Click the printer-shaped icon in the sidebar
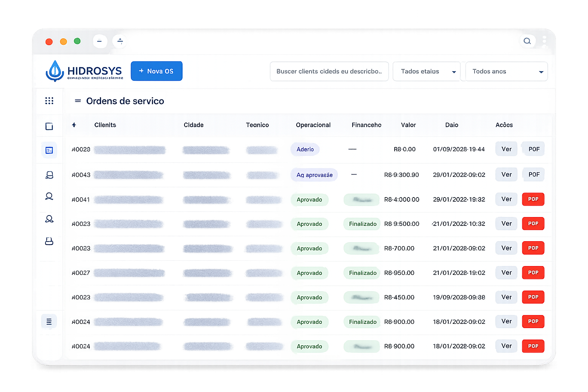The height and width of the screenshot is (392, 588). tap(49, 175)
